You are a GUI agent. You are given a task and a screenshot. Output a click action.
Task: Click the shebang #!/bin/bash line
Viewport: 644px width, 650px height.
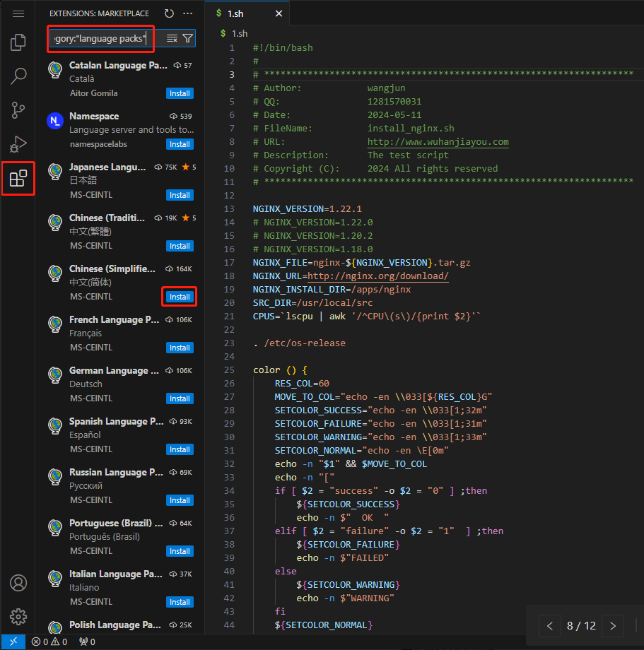click(283, 48)
